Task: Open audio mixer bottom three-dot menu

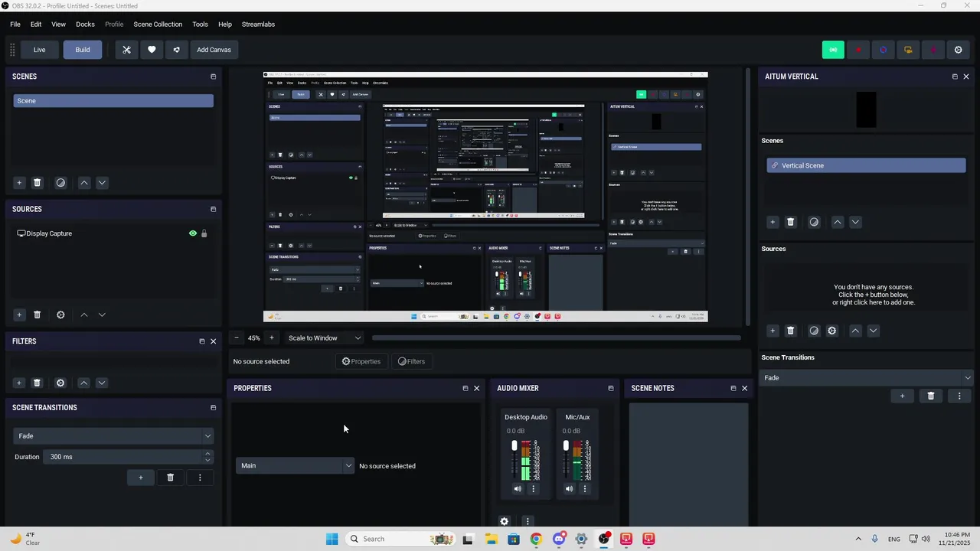Action: point(527,521)
